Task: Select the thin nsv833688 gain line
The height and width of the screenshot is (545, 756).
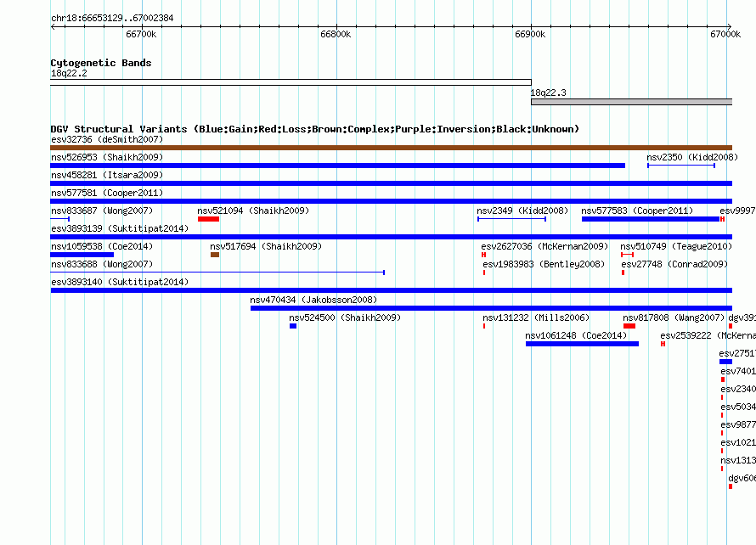Action: pyautogui.click(x=217, y=272)
